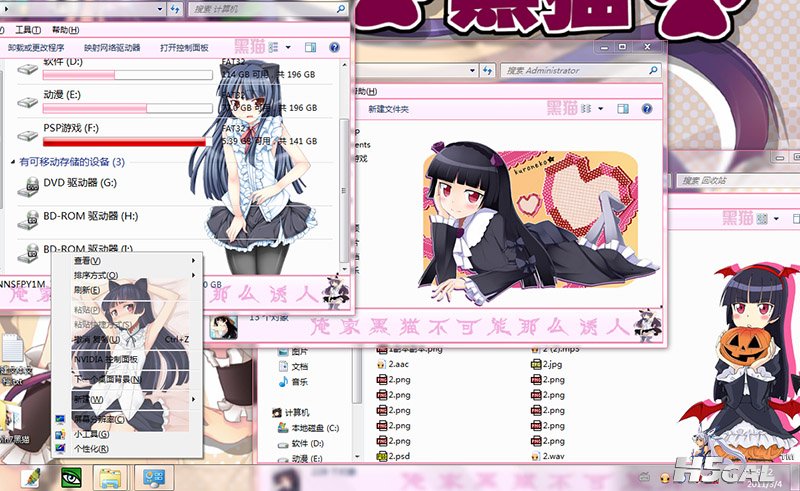Toggle the preview pane in the Administrator window

(x=622, y=109)
